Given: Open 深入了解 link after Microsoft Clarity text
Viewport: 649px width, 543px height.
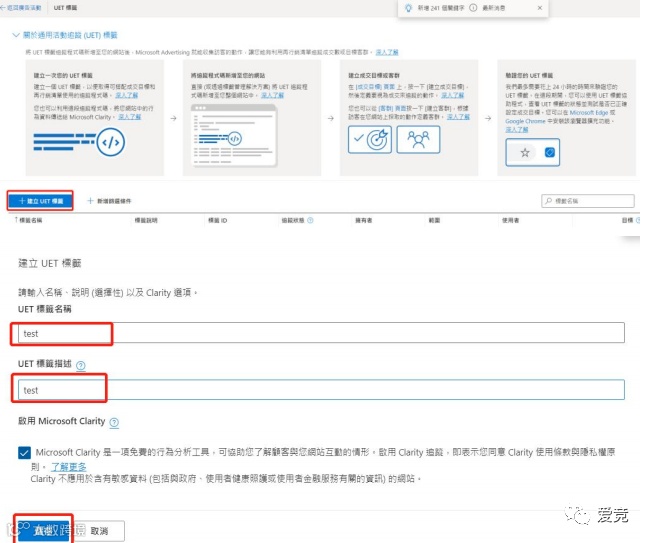Looking at the screenshot, I should [x=130, y=117].
